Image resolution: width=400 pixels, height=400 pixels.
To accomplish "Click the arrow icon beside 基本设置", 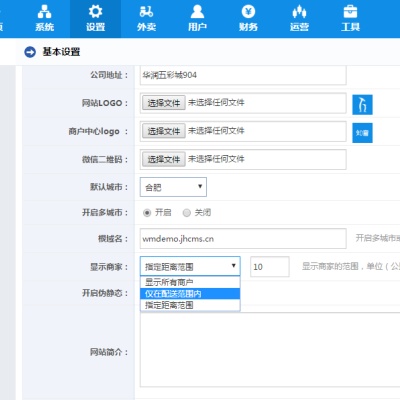I will point(30,52).
